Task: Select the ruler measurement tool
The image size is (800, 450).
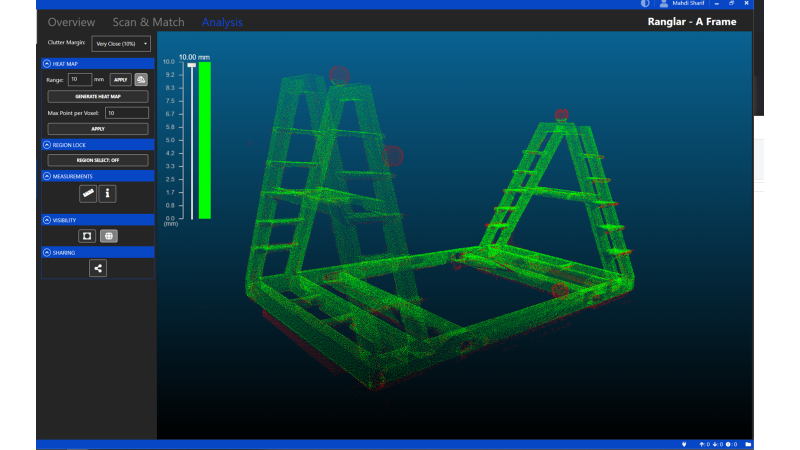Action: 88,193
